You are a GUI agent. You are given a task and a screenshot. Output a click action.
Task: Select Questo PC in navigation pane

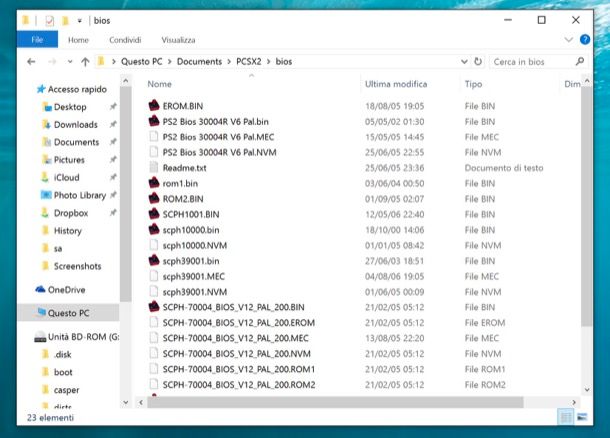pos(68,313)
